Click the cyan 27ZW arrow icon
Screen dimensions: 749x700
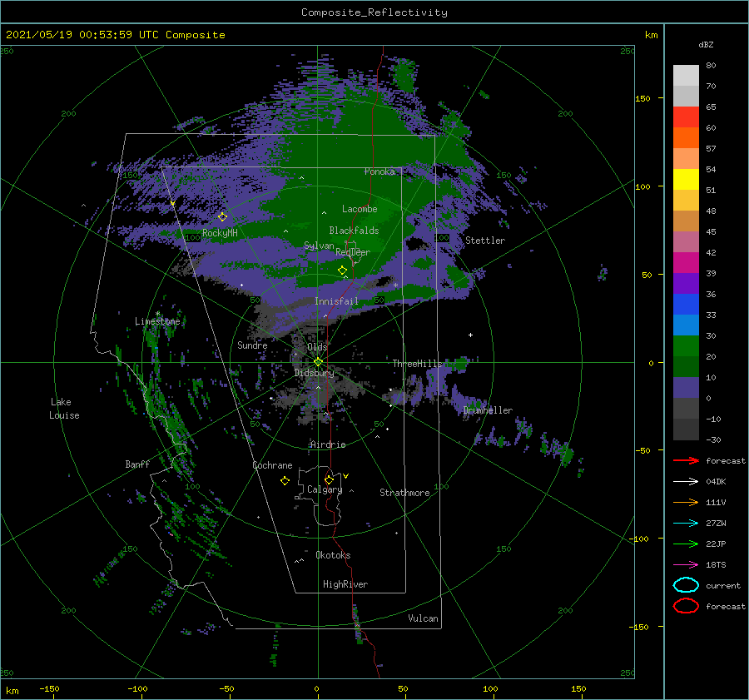pyautogui.click(x=686, y=523)
